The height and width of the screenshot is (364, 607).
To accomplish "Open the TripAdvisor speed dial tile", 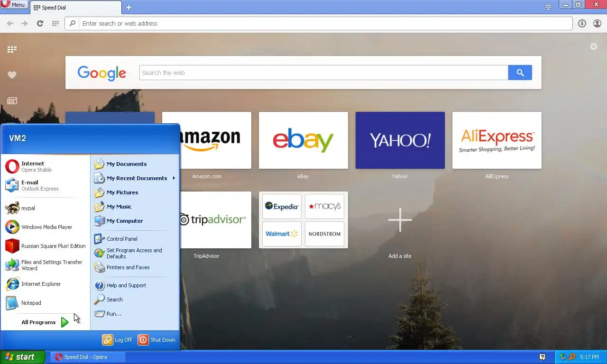I will [216, 220].
